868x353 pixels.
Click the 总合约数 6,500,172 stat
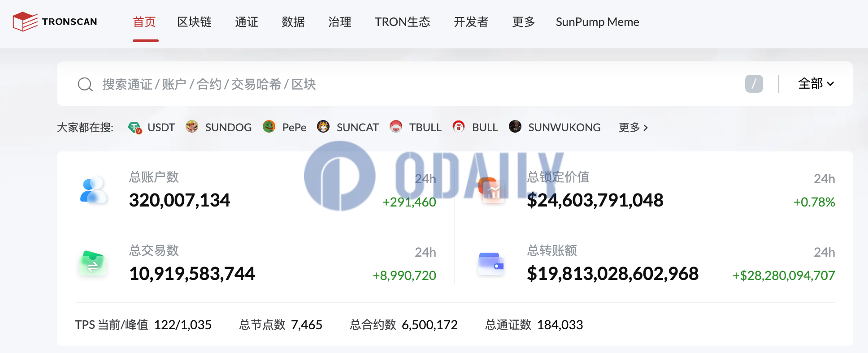(404, 325)
